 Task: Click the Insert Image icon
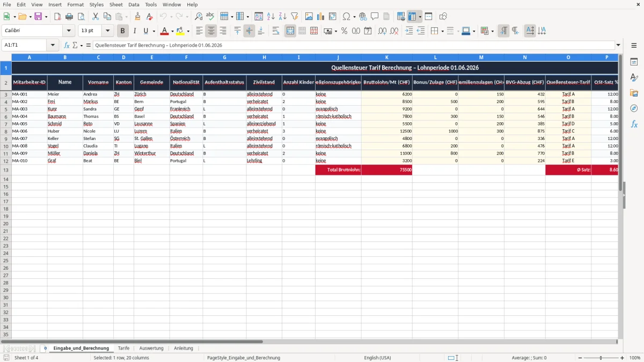[309, 17]
